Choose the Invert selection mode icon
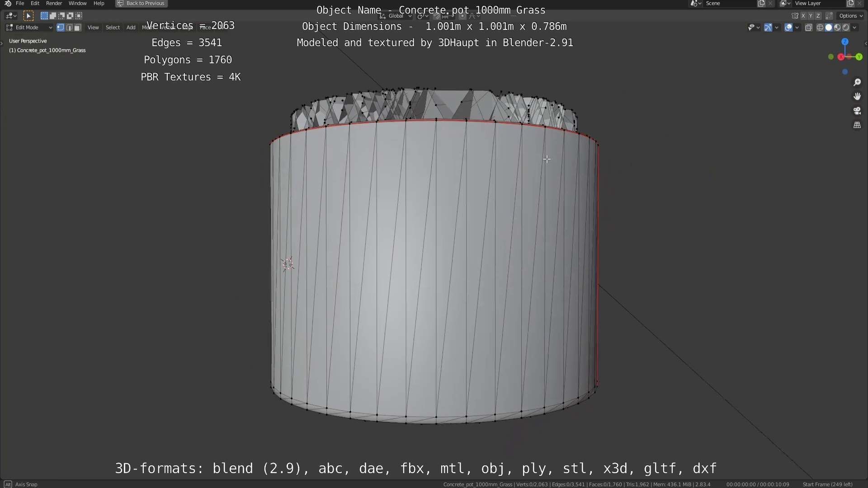 (70, 16)
